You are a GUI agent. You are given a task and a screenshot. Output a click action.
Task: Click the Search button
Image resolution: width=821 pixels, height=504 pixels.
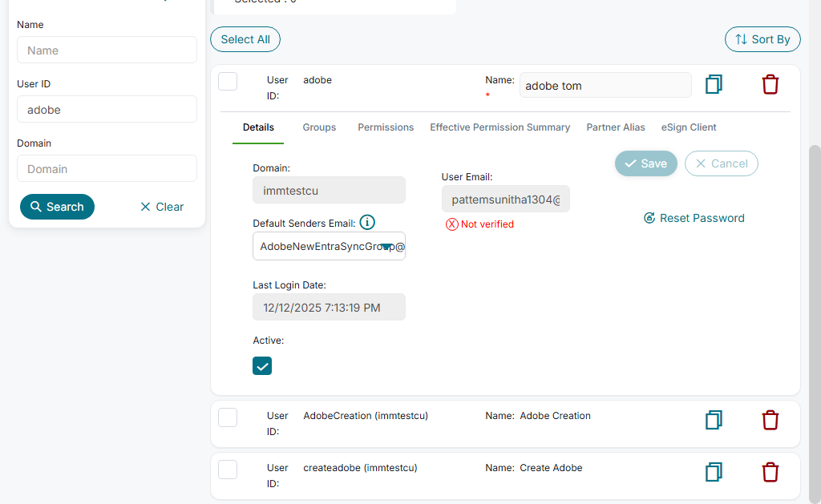coord(57,207)
